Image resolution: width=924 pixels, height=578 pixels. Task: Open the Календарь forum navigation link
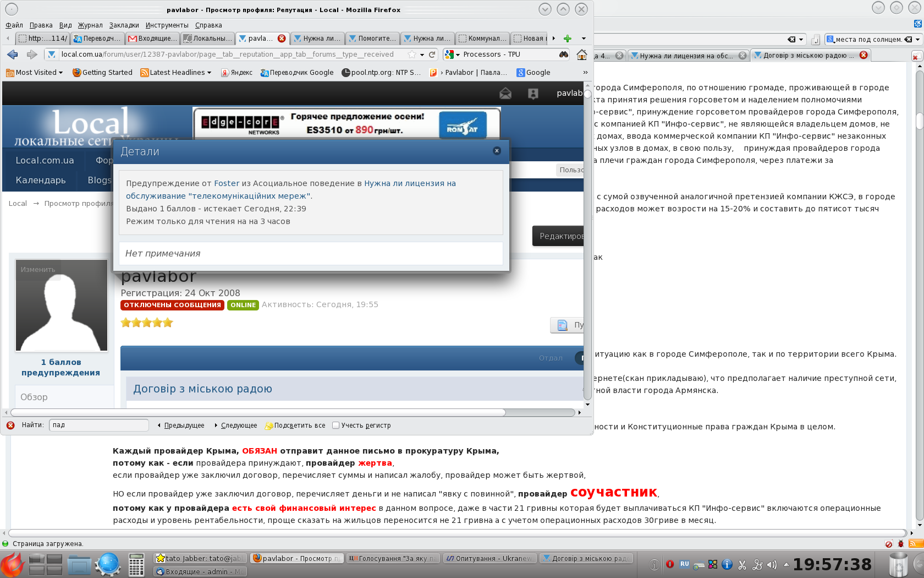[x=41, y=180]
